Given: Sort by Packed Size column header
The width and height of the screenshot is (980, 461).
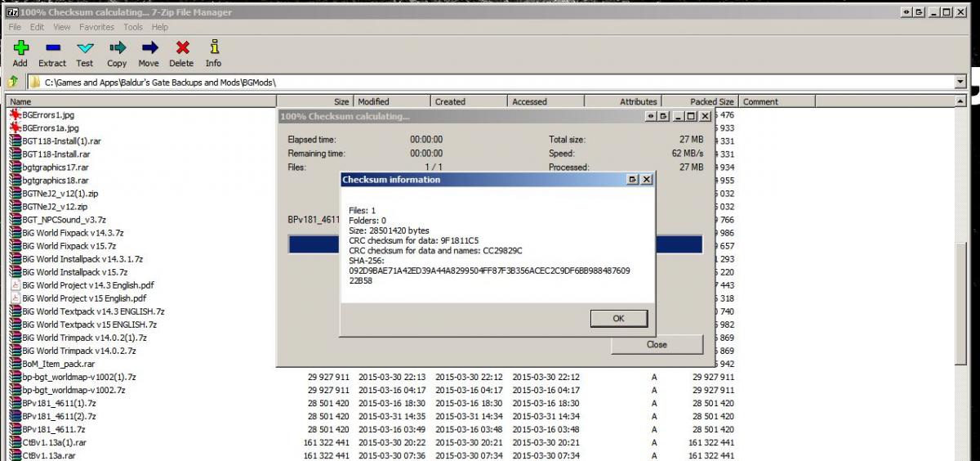Looking at the screenshot, I should tap(700, 101).
